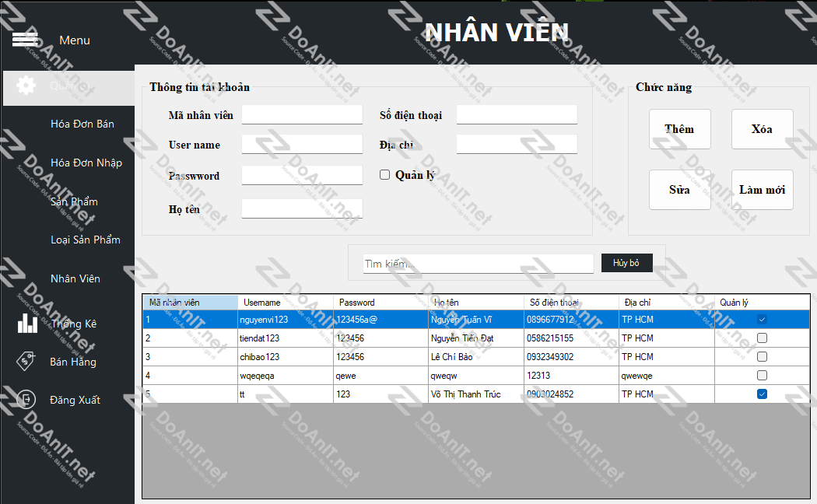Toggle the Quản lý checkbox in form
Image resolution: width=817 pixels, height=504 pixels.
tap(384, 175)
